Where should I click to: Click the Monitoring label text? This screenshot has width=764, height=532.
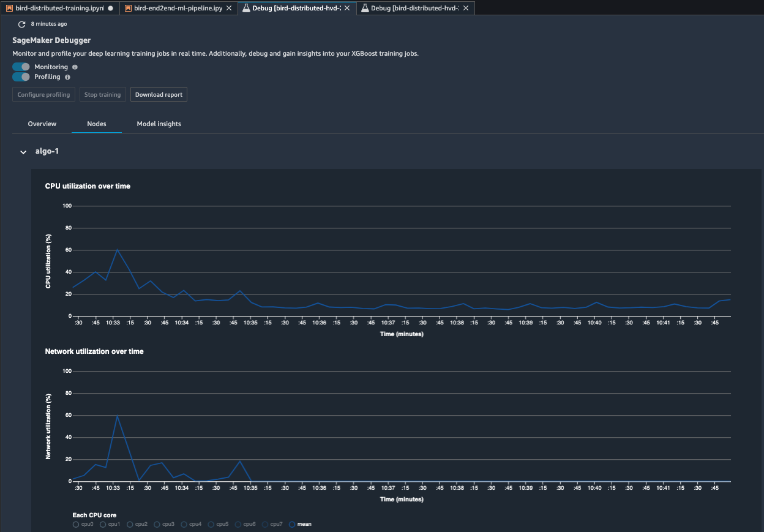coord(51,67)
